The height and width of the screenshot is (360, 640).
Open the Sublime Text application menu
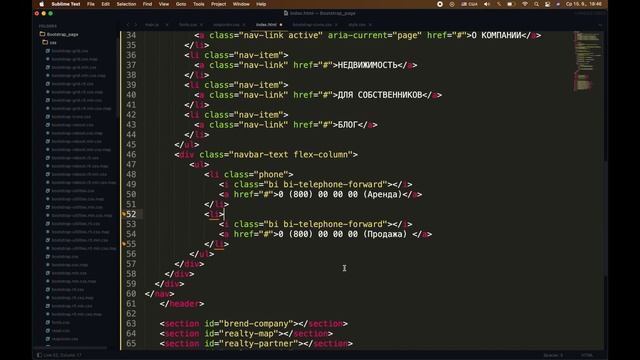coord(65,4)
